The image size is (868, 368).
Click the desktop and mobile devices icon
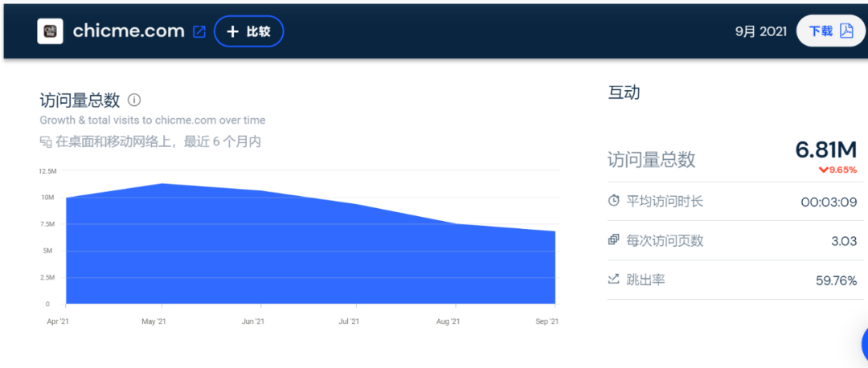[46, 142]
